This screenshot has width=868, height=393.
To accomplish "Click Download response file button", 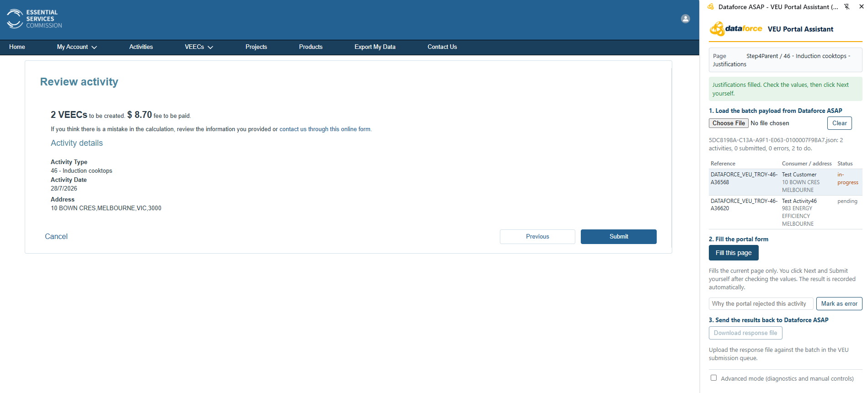I will (x=745, y=333).
